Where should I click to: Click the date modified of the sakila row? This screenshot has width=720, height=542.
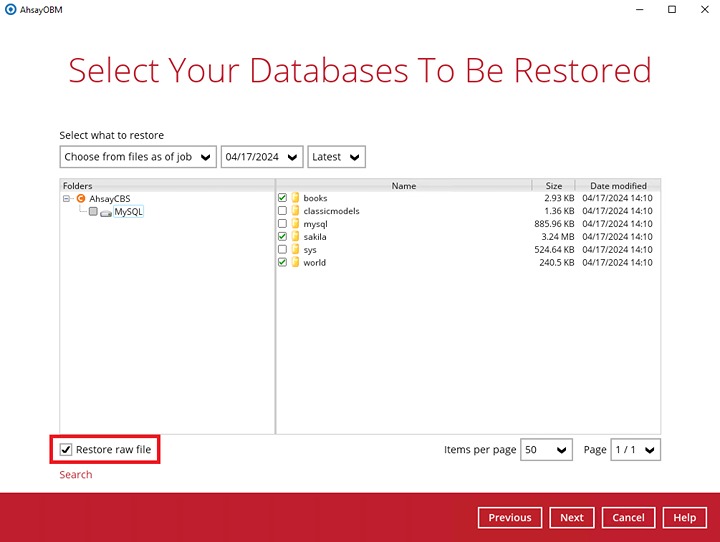pos(618,237)
